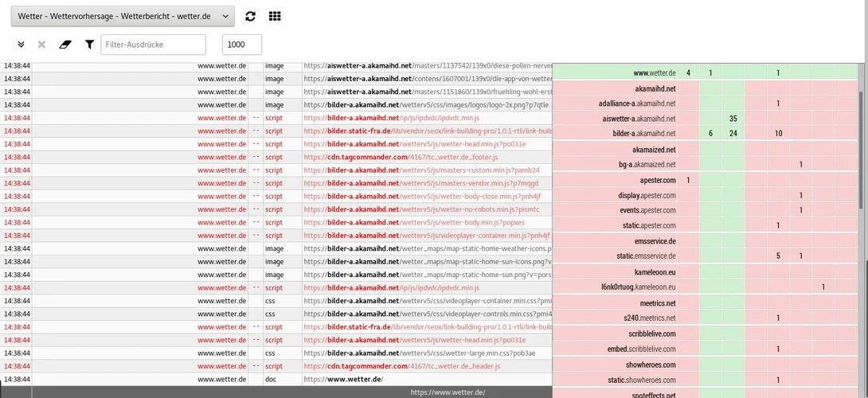This screenshot has height=398, width=868.
Task: Click the meetrics.net domain cell
Action: [x=615, y=303]
